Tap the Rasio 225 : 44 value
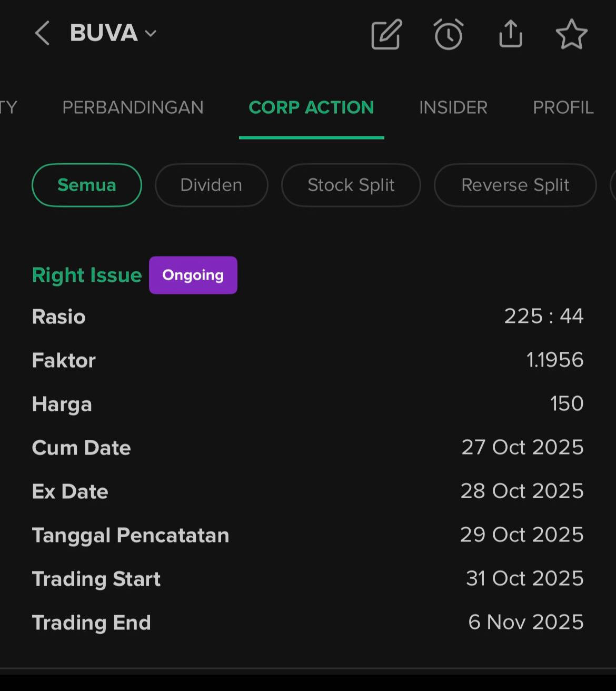 [x=543, y=316]
